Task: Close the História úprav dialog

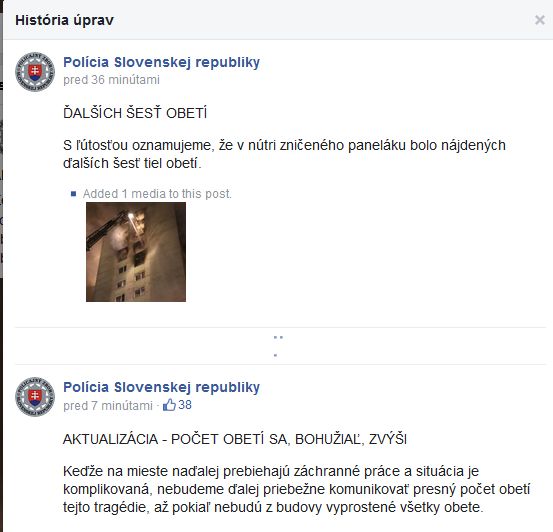Action: tap(540, 20)
